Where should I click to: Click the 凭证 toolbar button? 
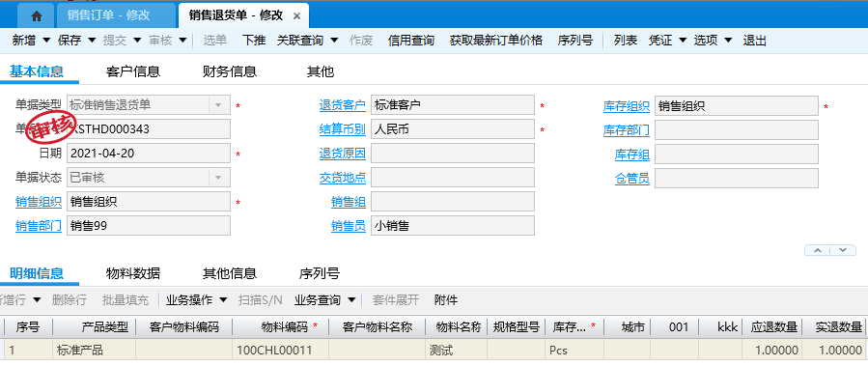659,40
